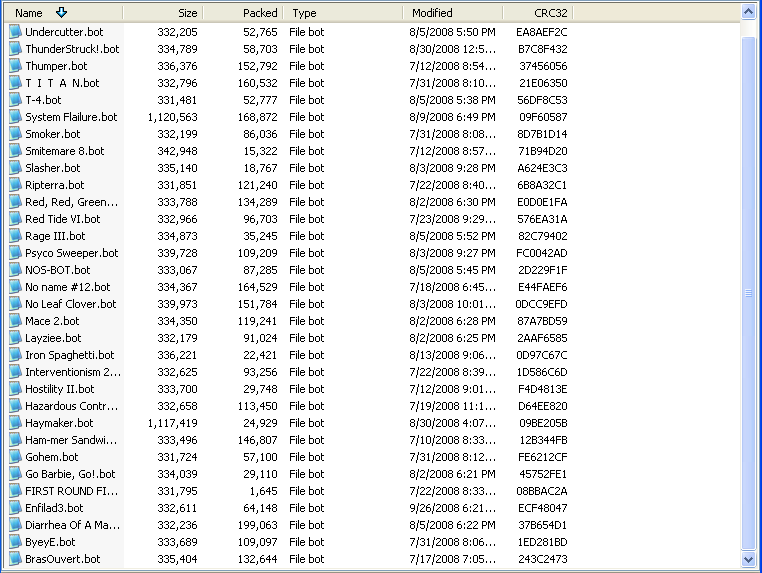Viewport: 762px width, 573px height.
Task: Click the file icon next to Undercutter.bot
Action: pos(16,32)
